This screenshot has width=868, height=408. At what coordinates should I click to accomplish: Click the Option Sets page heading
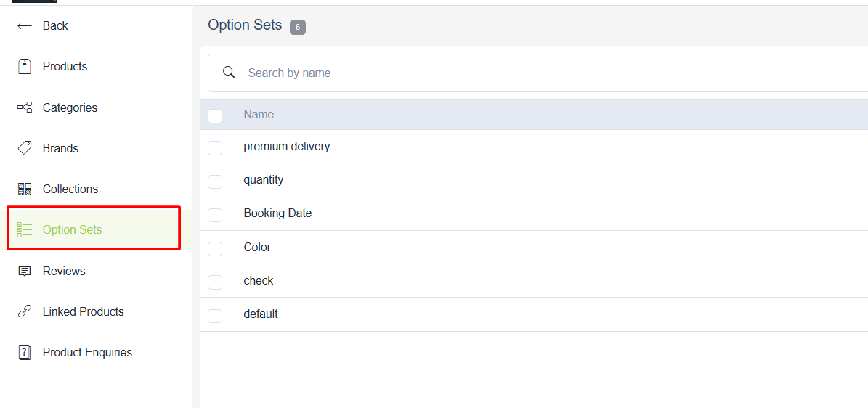coord(246,25)
